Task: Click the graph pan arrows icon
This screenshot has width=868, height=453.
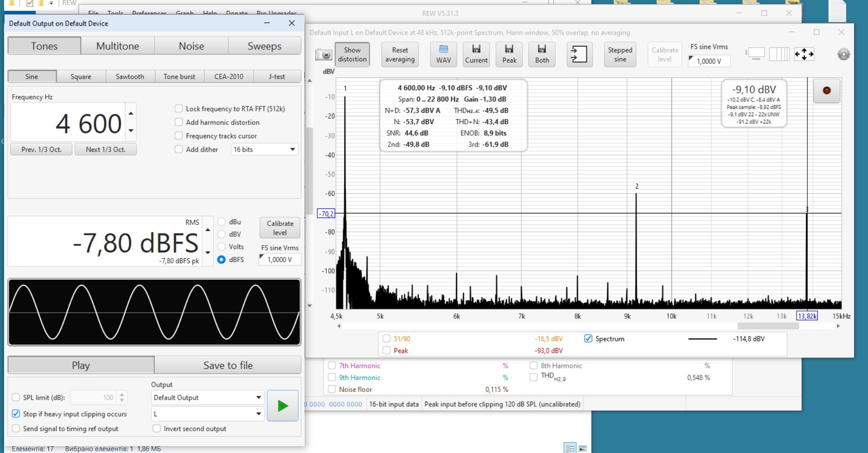Action: [x=804, y=55]
